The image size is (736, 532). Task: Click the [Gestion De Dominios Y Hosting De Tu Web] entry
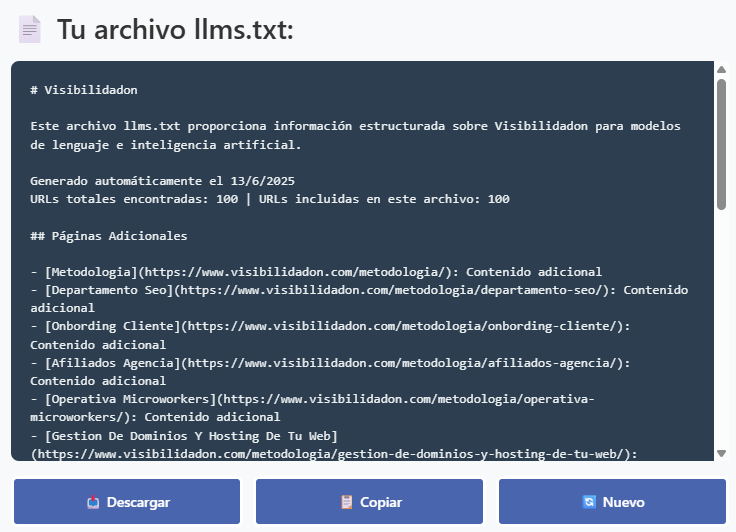click(x=334, y=445)
